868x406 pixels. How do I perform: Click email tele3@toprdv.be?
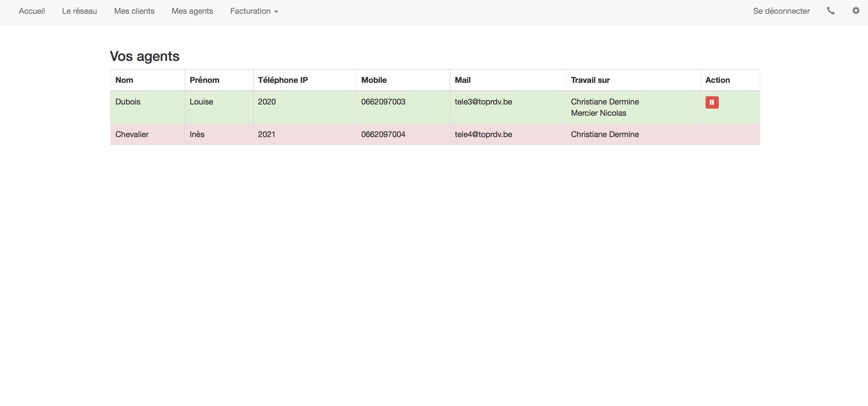point(483,102)
